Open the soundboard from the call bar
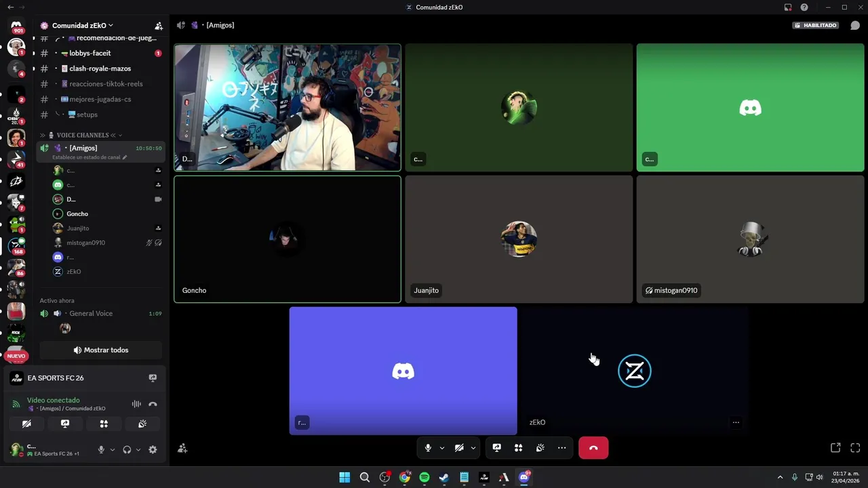 point(540,448)
